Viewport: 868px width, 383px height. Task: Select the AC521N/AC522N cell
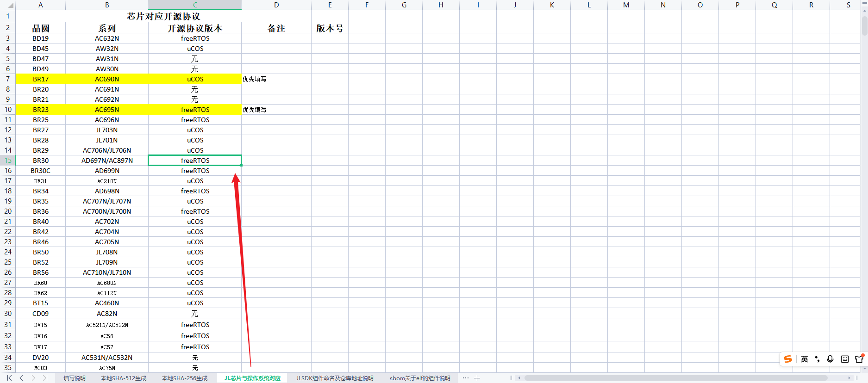coord(107,325)
